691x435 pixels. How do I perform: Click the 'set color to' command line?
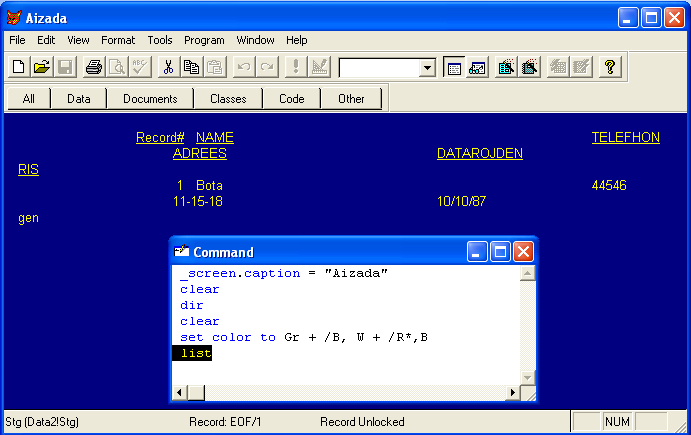tap(304, 338)
